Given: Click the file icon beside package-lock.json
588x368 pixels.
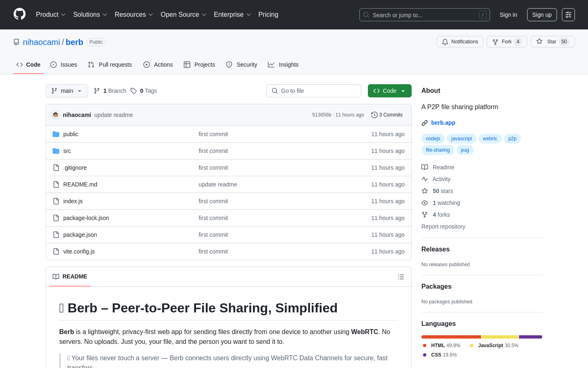Looking at the screenshot, I should coord(56,218).
